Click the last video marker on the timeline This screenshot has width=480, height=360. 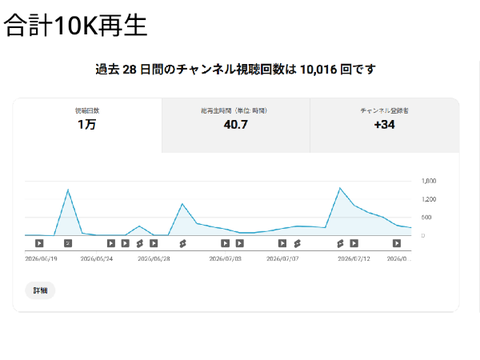coord(397,243)
